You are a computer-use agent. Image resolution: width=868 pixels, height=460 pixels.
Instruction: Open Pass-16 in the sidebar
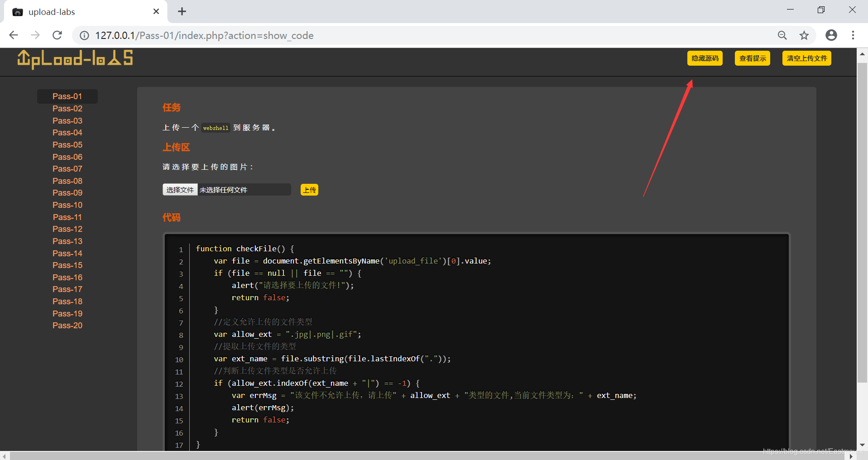click(67, 278)
